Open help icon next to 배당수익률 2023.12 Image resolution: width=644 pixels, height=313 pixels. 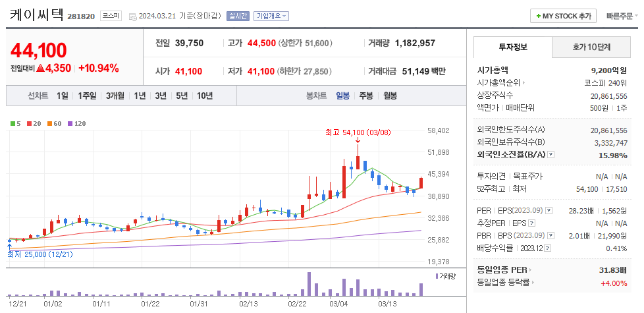point(549,248)
